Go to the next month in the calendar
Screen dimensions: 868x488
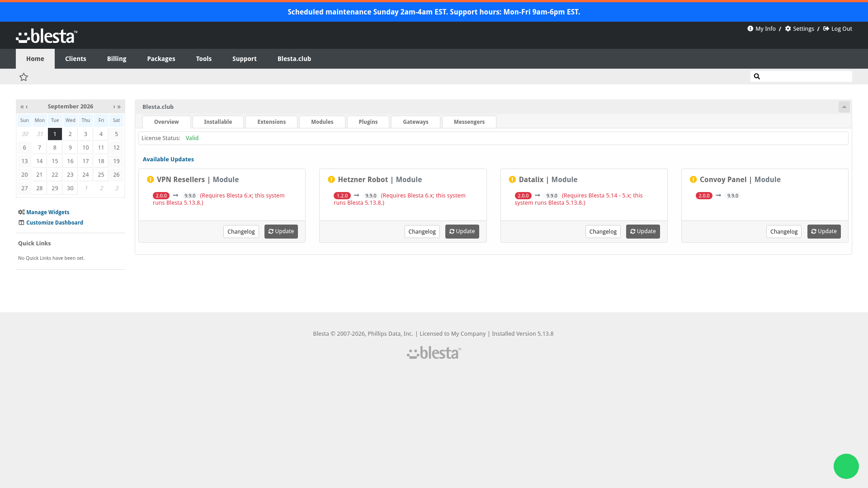coord(114,107)
